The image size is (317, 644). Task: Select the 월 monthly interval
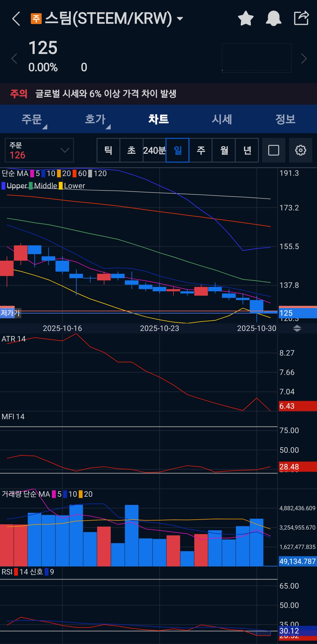click(224, 150)
